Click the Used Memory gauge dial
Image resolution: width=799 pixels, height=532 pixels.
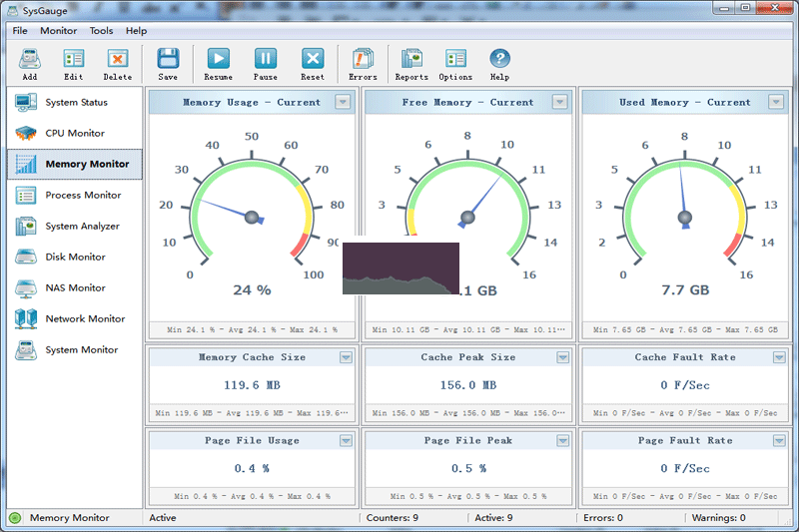pos(684,217)
